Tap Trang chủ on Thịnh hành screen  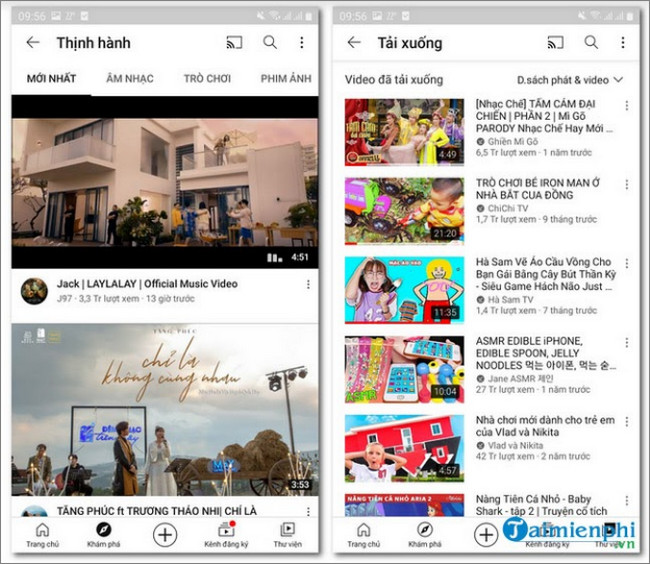pos(42,535)
